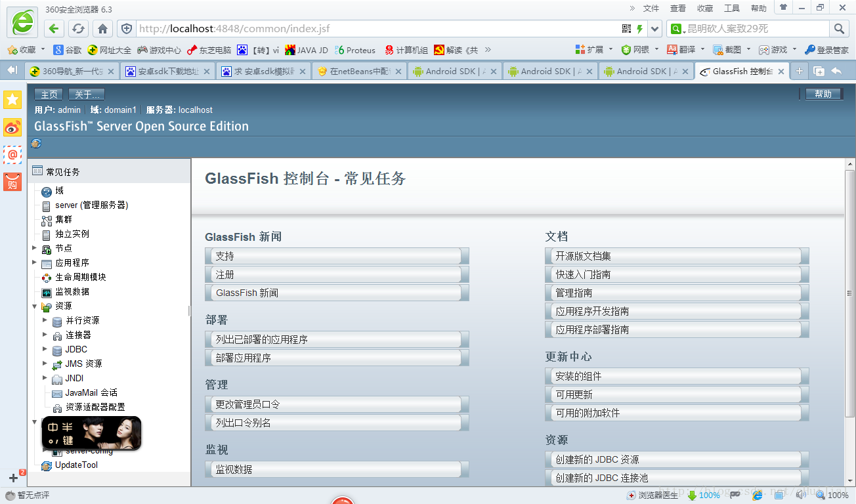Expand the JMS 资源 tree node
The image size is (856, 504).
pyautogui.click(x=45, y=364)
